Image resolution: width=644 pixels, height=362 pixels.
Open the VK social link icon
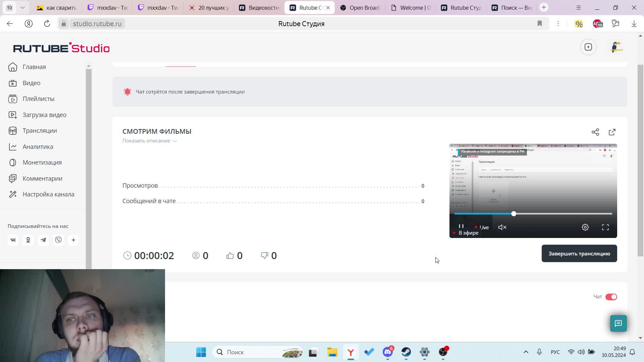coord(13,240)
